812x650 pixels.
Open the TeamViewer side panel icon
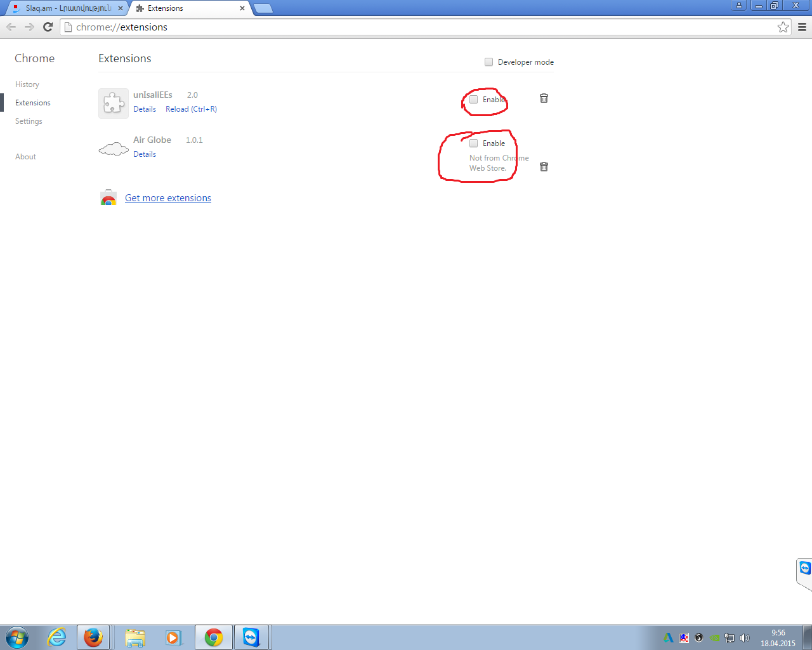click(x=805, y=568)
